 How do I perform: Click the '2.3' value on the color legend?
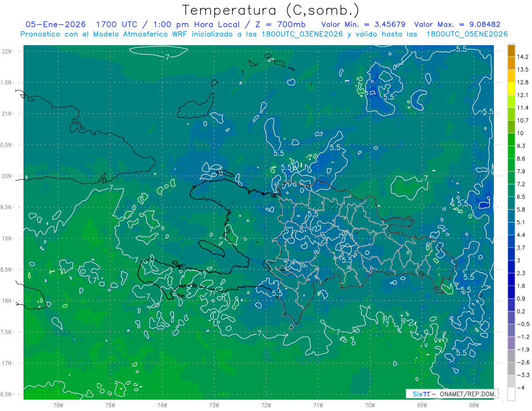pyautogui.click(x=522, y=273)
